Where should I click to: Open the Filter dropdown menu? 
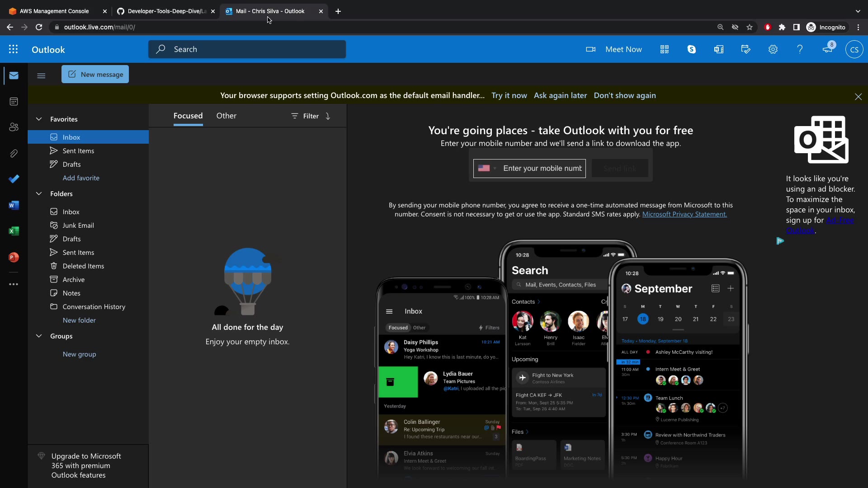[x=305, y=116]
